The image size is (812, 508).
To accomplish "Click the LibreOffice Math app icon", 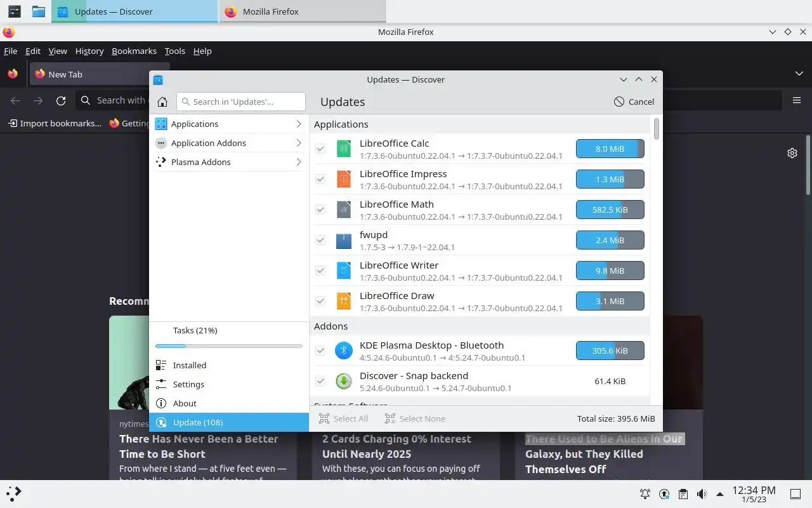I will click(x=343, y=210).
